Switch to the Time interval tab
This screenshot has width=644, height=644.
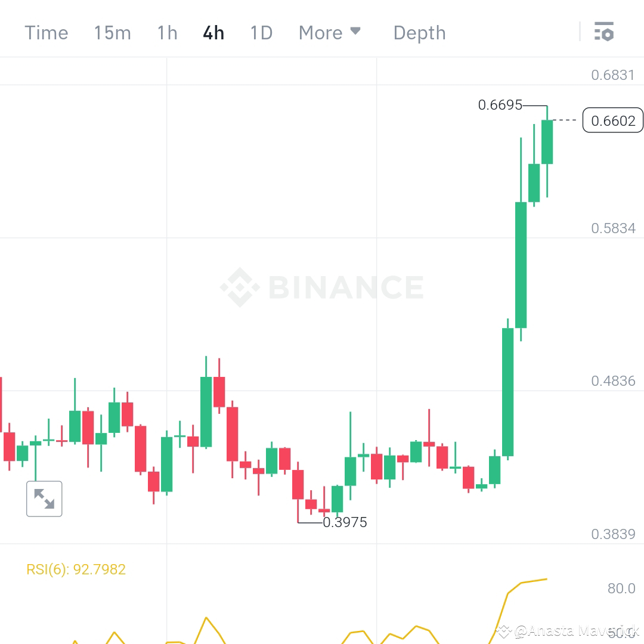[46, 33]
